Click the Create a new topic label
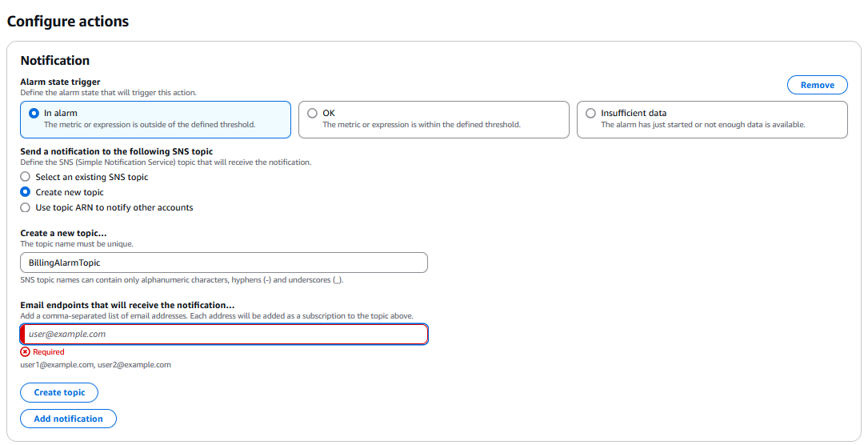The height and width of the screenshot is (445, 868). tap(63, 233)
